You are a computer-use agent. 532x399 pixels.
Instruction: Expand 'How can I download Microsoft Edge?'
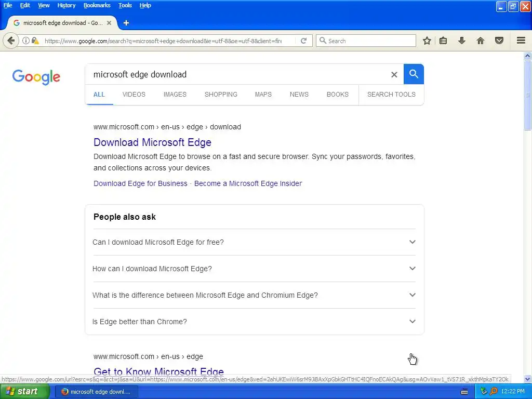(x=254, y=269)
